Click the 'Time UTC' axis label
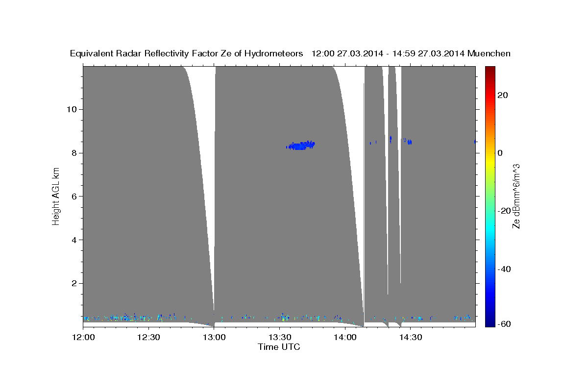The image size is (588, 392). (279, 347)
